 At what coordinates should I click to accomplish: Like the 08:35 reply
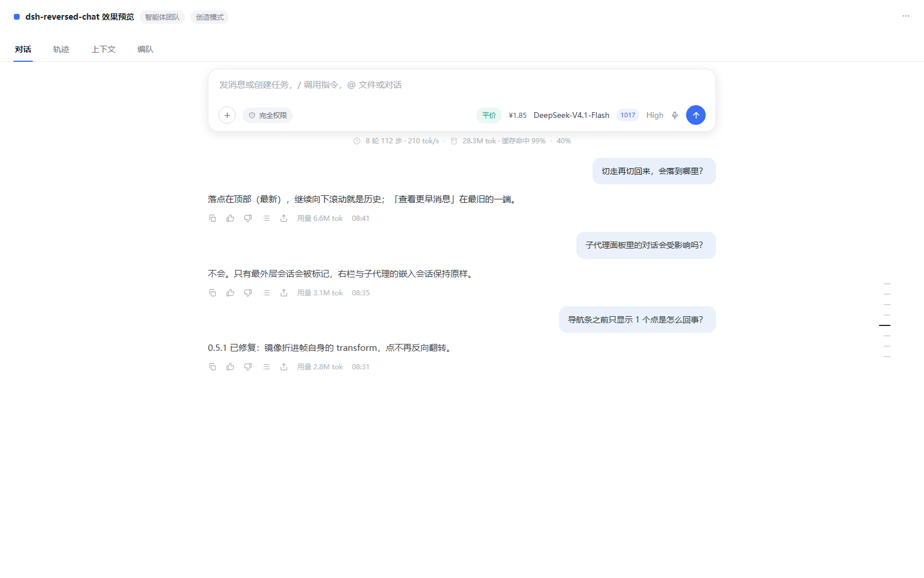point(230,293)
